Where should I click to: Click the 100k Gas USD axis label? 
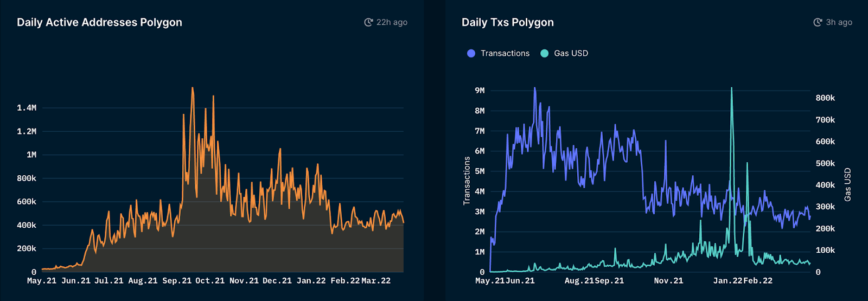click(x=825, y=250)
